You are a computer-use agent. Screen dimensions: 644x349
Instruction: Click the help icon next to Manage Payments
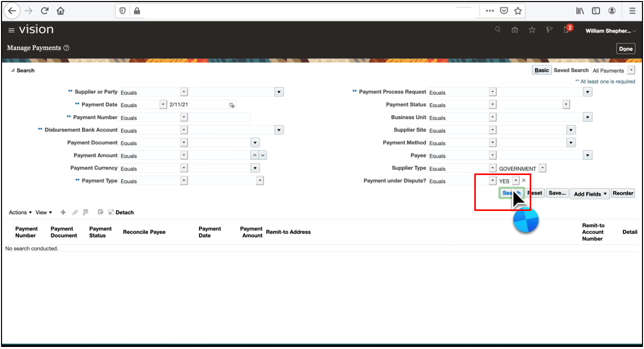tap(67, 48)
